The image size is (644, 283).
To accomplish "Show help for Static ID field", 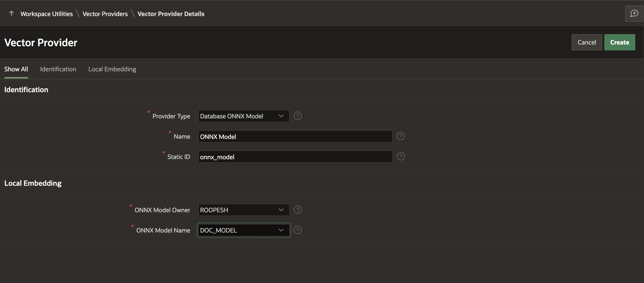I will click(401, 156).
